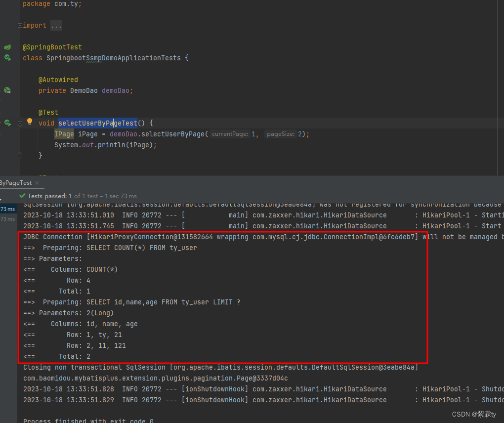
Task: Click the autowired bean gutter icon beside demoDao
Action: pyautogui.click(x=7, y=90)
